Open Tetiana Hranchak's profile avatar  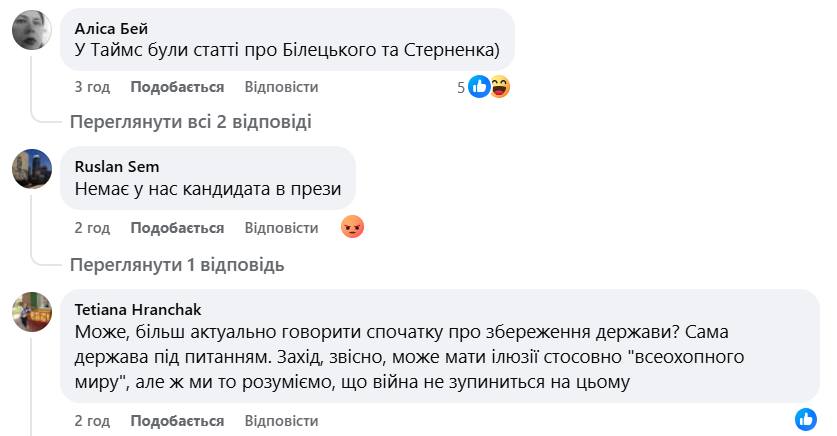point(32,311)
